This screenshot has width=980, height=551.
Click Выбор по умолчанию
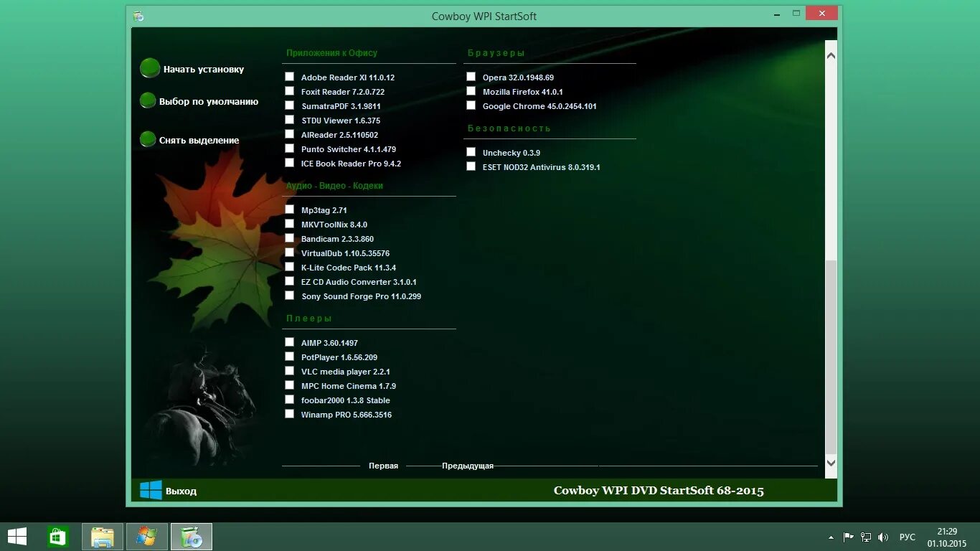209,102
